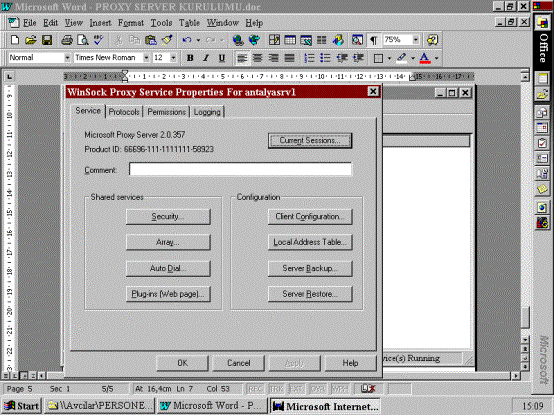Apply yellow highlight with the highlighter icon

tap(402, 58)
